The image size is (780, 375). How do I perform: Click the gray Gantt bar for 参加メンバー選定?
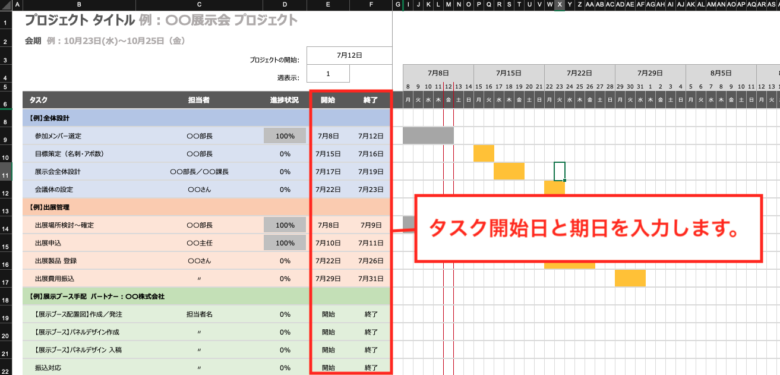coord(428,136)
